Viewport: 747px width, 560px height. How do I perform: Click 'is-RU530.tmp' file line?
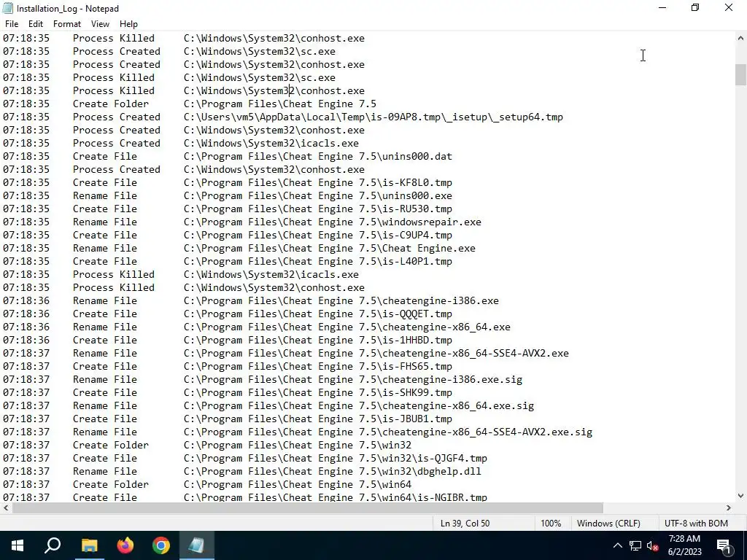tap(228, 209)
